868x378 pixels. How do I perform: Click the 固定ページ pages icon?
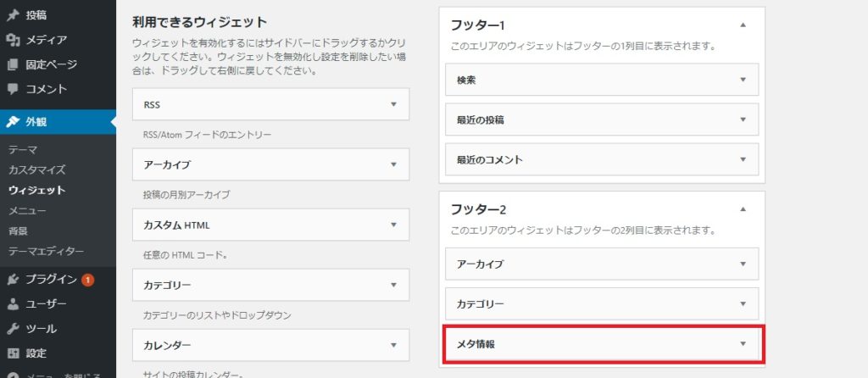coord(13,64)
